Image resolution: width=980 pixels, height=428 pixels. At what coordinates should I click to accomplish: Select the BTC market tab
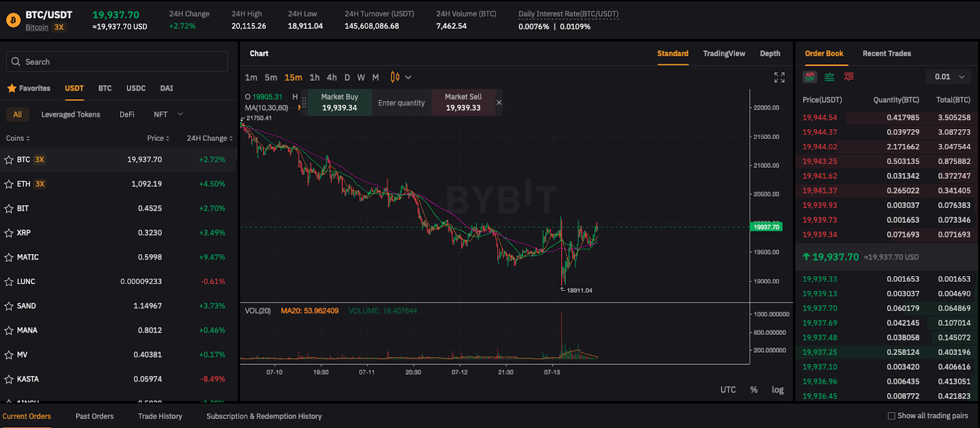point(105,88)
